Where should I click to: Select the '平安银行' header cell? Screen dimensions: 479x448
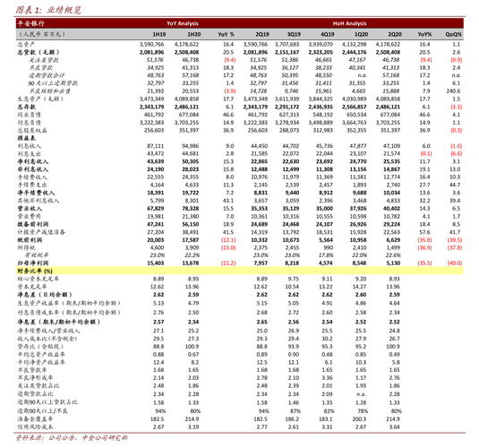(30, 23)
